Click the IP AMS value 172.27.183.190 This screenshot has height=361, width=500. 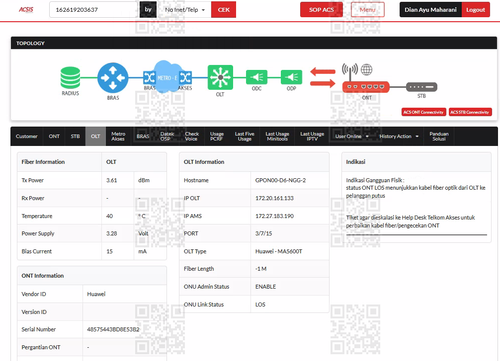(x=274, y=216)
